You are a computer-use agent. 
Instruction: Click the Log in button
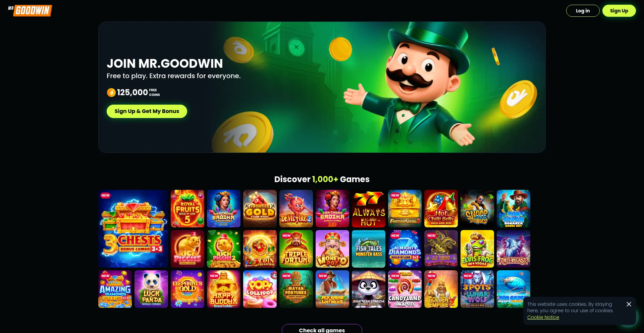[583, 11]
